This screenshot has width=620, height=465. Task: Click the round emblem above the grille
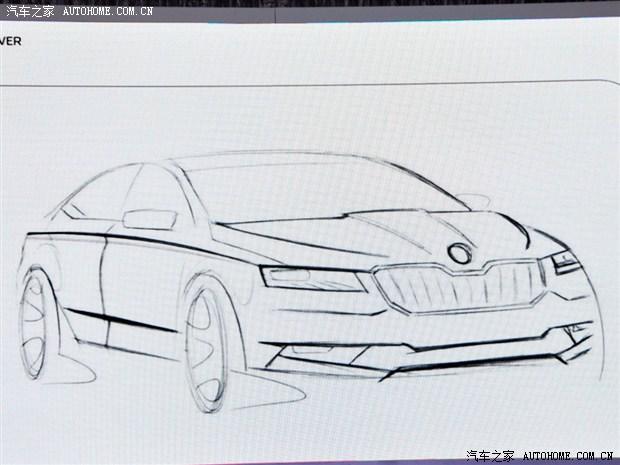point(461,252)
